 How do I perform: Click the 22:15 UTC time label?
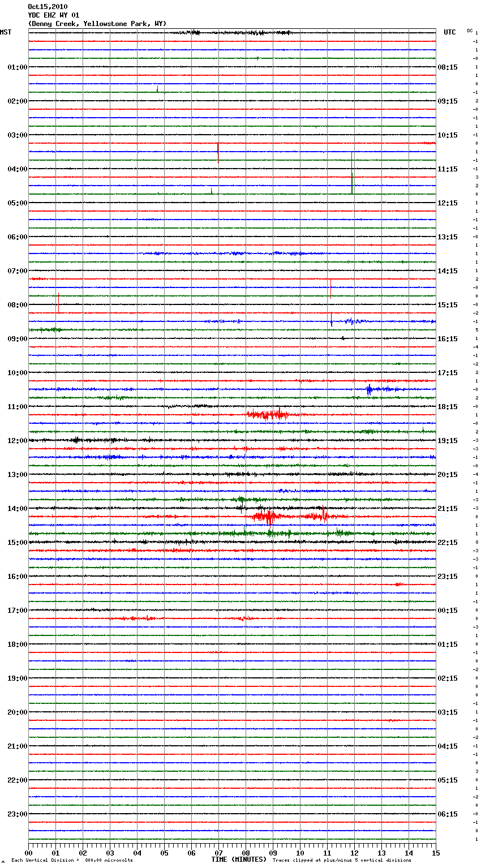coord(448,543)
